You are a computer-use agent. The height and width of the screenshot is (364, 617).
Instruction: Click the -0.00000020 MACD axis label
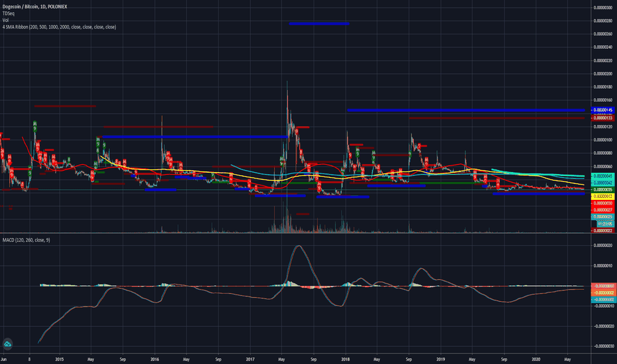coord(602,326)
